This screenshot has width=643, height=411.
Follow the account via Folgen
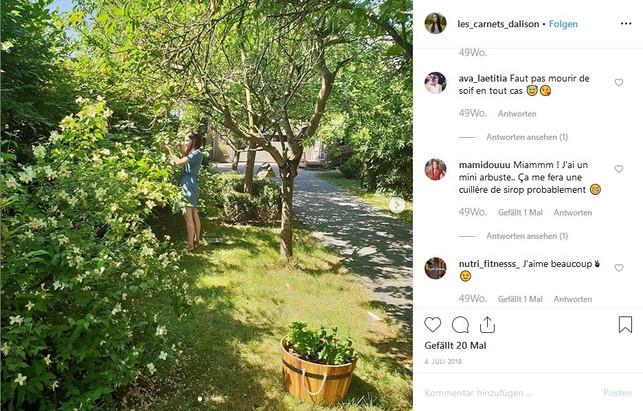[x=563, y=24]
